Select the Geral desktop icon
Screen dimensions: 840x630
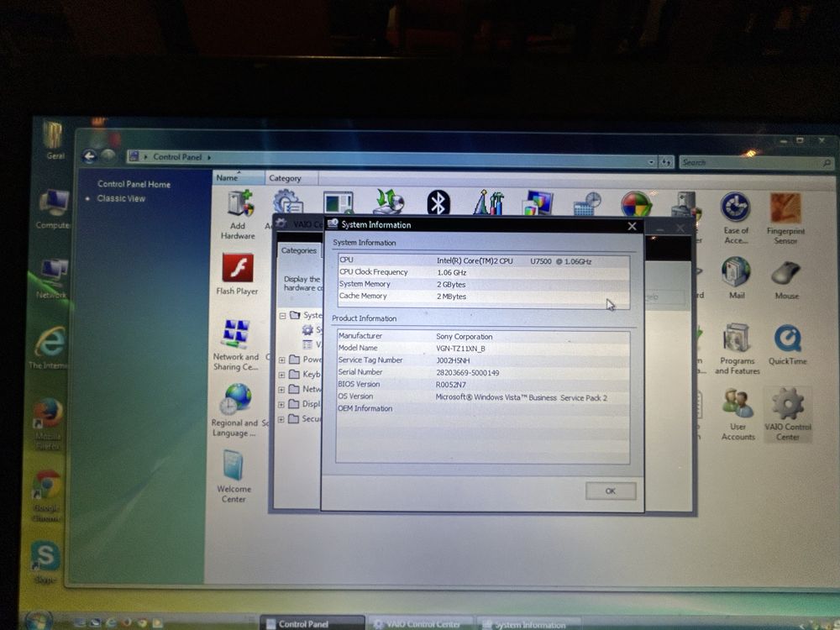click(x=54, y=140)
